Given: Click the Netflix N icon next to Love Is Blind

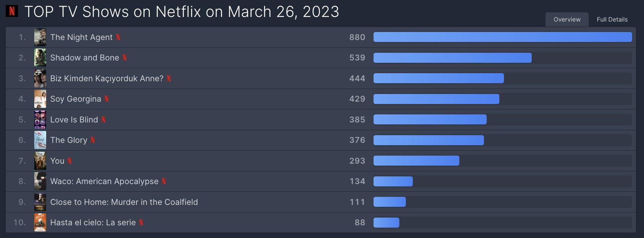Looking at the screenshot, I should 103,120.
